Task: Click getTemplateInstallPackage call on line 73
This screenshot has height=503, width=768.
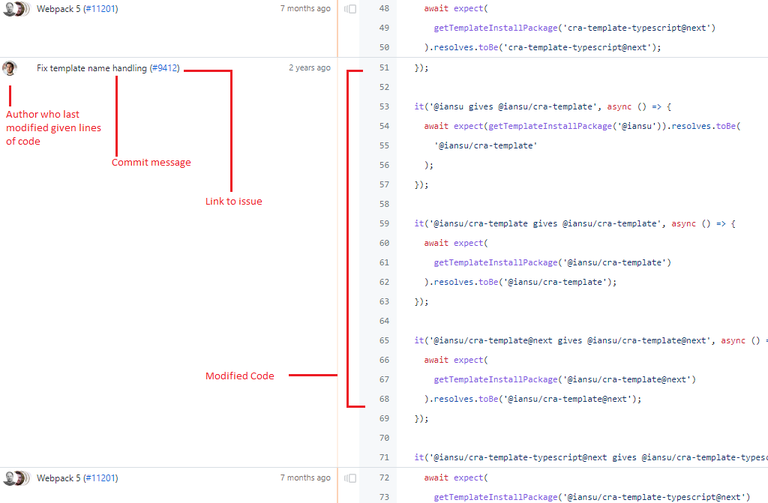Action: click(592, 497)
